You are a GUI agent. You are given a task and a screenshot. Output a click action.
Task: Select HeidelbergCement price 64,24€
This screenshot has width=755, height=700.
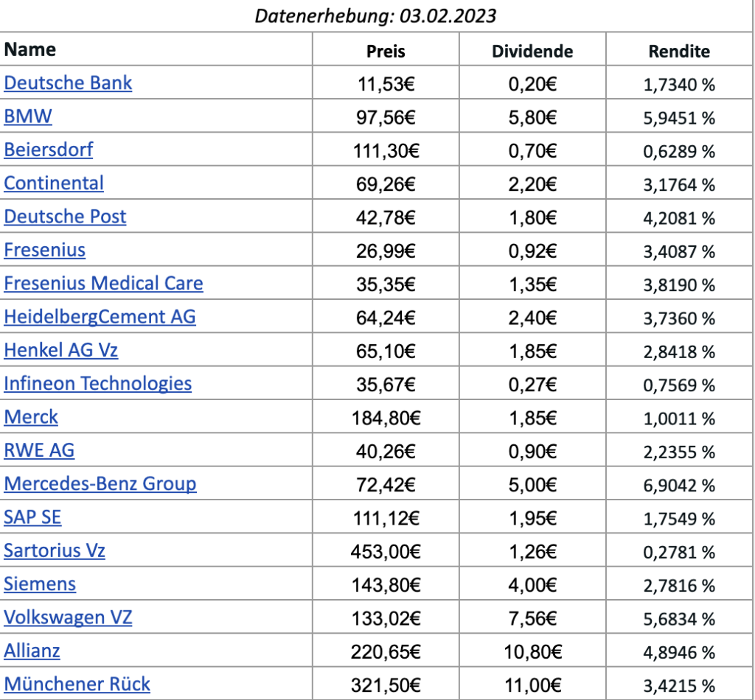[x=386, y=318]
